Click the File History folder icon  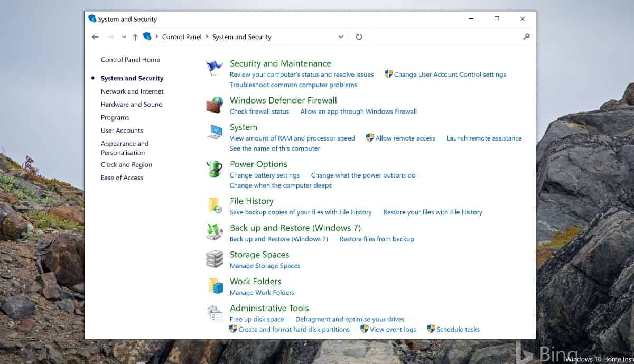pyautogui.click(x=215, y=205)
